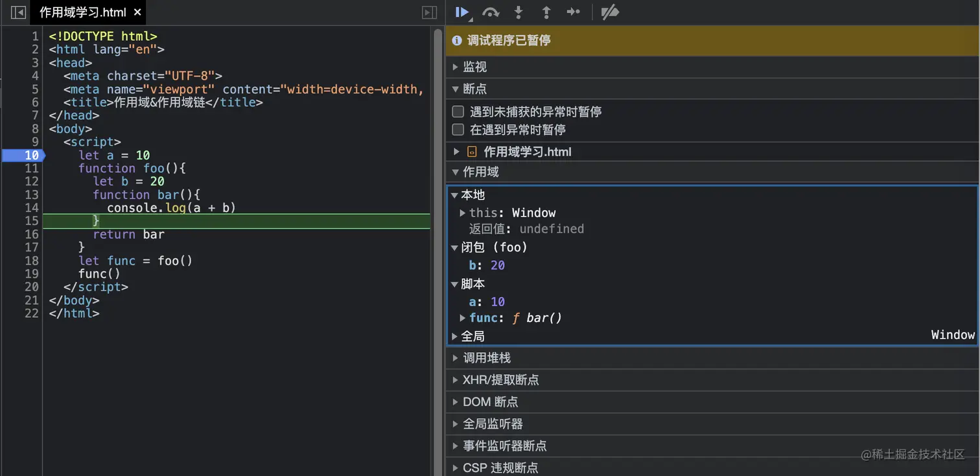
Task: Click the file icon beside 作用域学习.html breakpoint
Action: coord(472,152)
